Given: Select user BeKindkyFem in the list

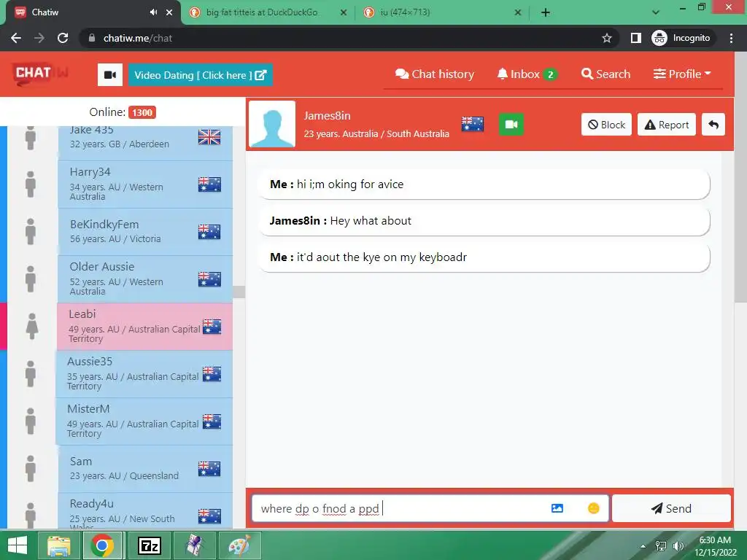Looking at the screenshot, I should 145,231.
